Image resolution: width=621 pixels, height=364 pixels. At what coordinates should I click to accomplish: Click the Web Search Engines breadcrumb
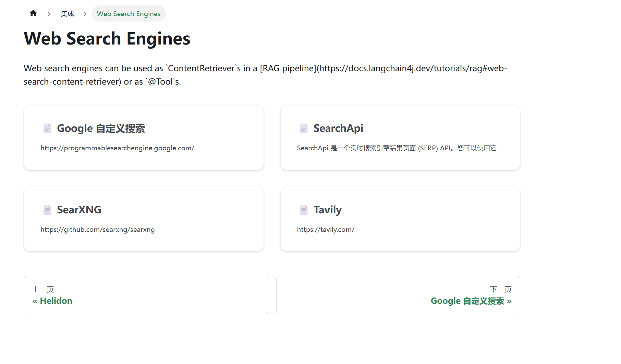point(129,14)
